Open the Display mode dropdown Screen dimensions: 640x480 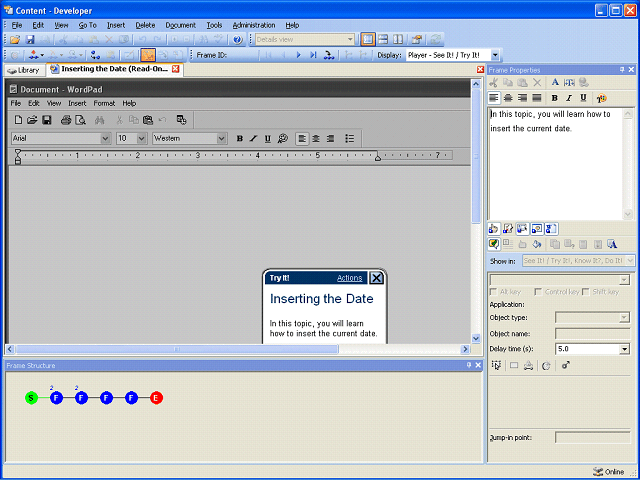tap(495, 55)
